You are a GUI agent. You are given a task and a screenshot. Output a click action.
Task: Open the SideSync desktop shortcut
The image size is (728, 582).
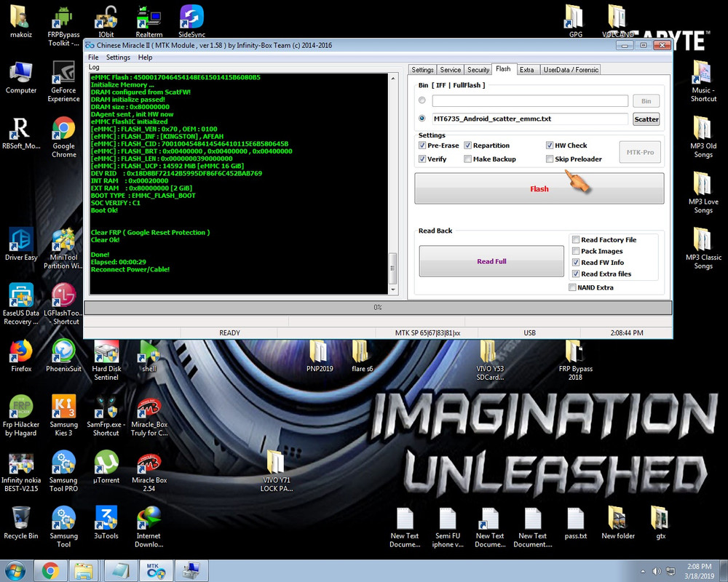click(x=191, y=21)
